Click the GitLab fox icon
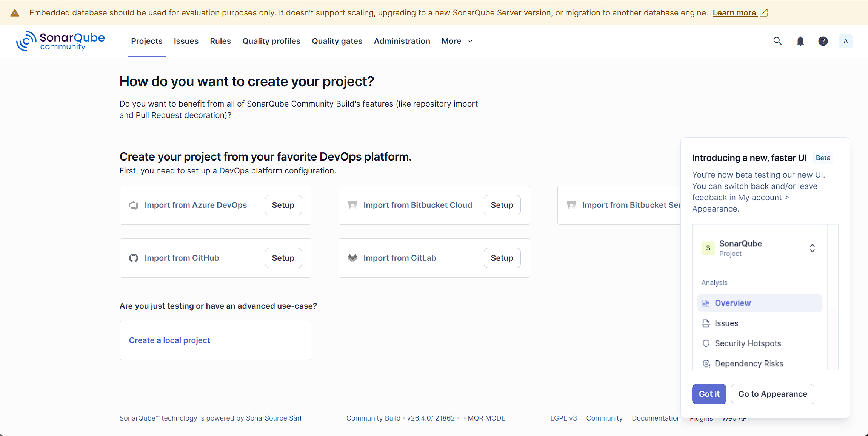The height and width of the screenshot is (436, 868). tap(352, 258)
